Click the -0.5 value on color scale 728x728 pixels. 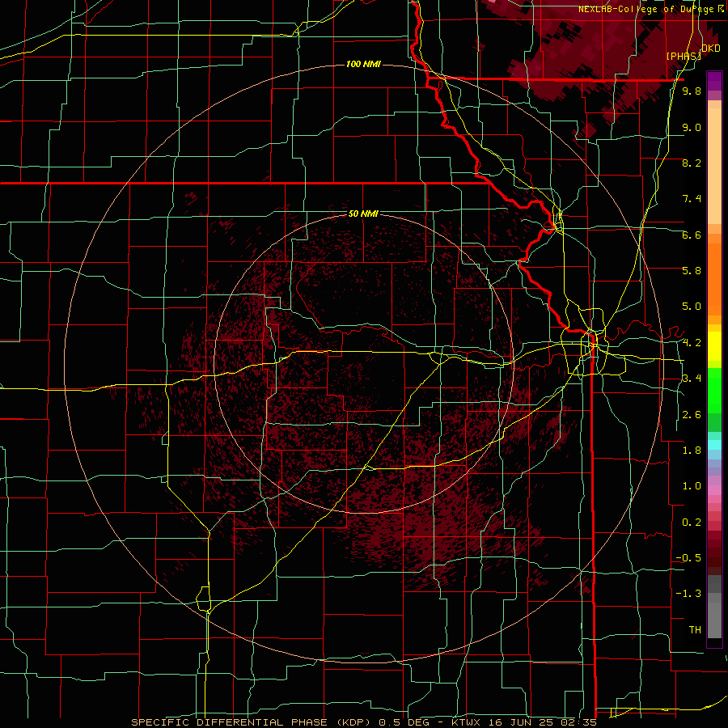(x=688, y=558)
